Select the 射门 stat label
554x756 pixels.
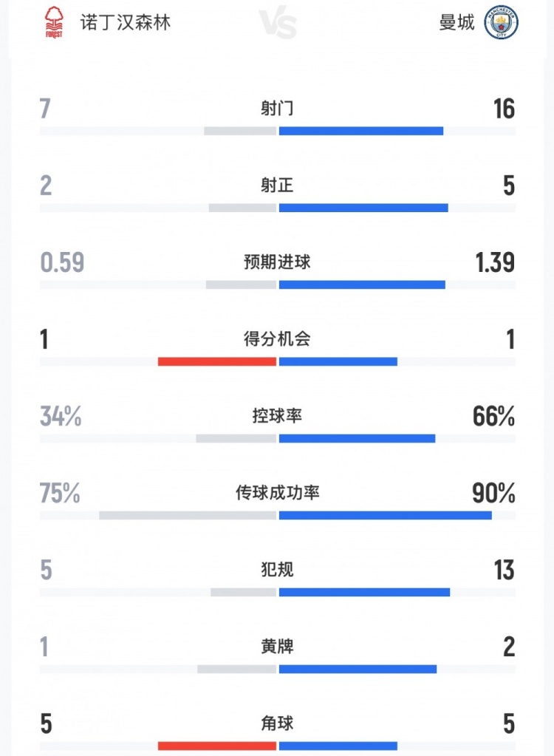(x=277, y=109)
